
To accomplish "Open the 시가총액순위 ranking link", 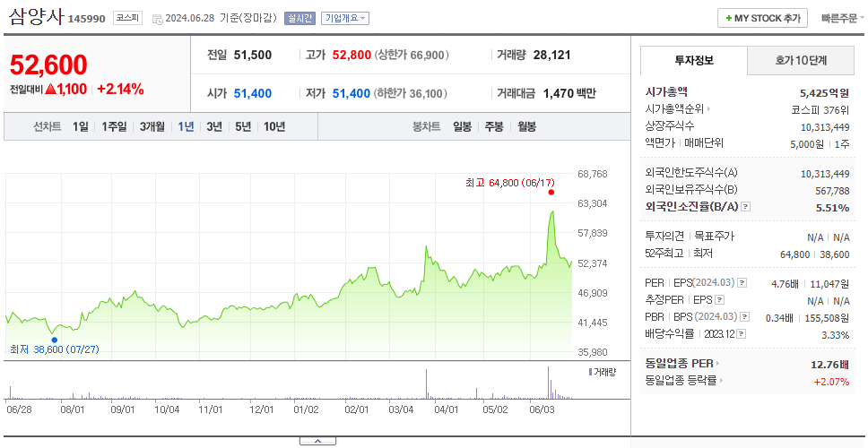I will point(678,109).
